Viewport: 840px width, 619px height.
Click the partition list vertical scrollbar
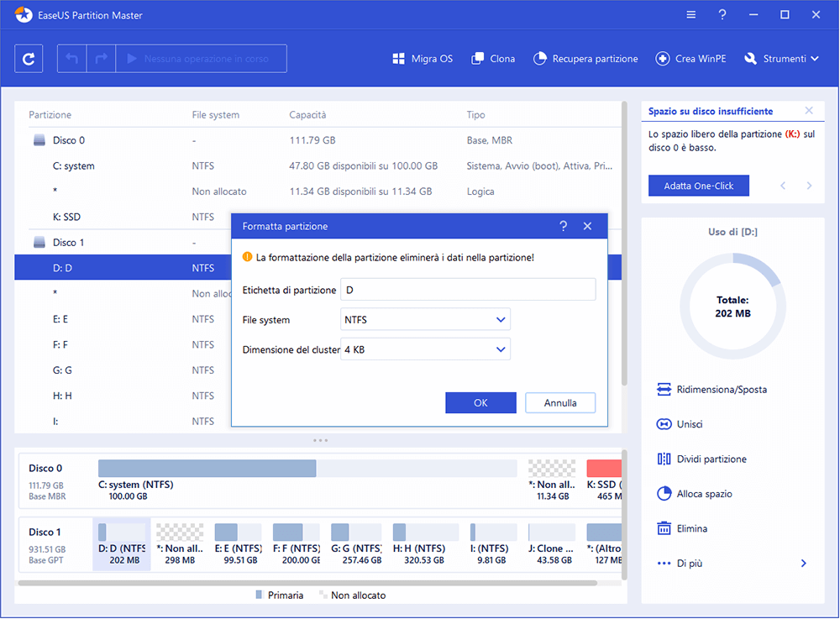point(624,244)
